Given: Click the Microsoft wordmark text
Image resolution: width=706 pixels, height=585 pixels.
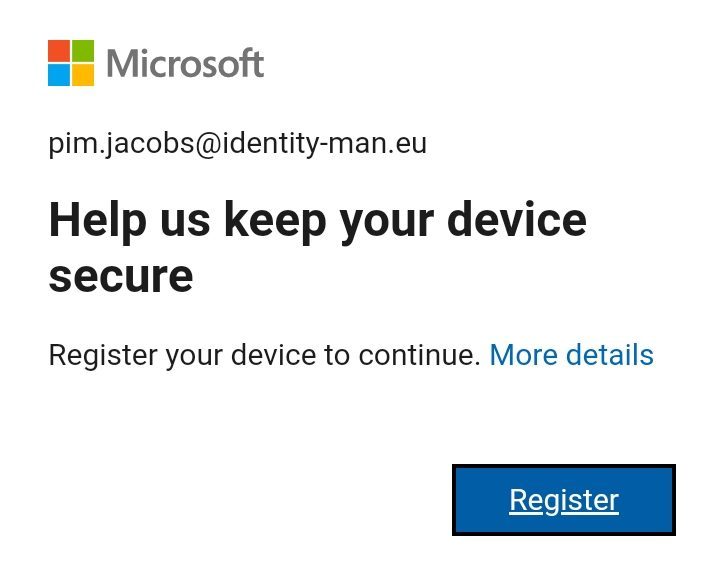Looking at the screenshot, I should pos(185,64).
